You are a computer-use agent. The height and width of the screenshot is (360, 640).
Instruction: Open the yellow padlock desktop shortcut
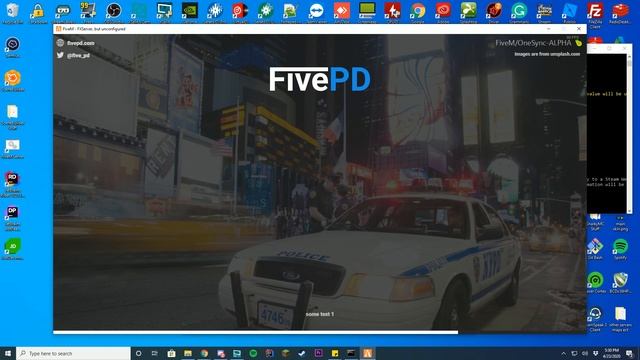point(38,11)
